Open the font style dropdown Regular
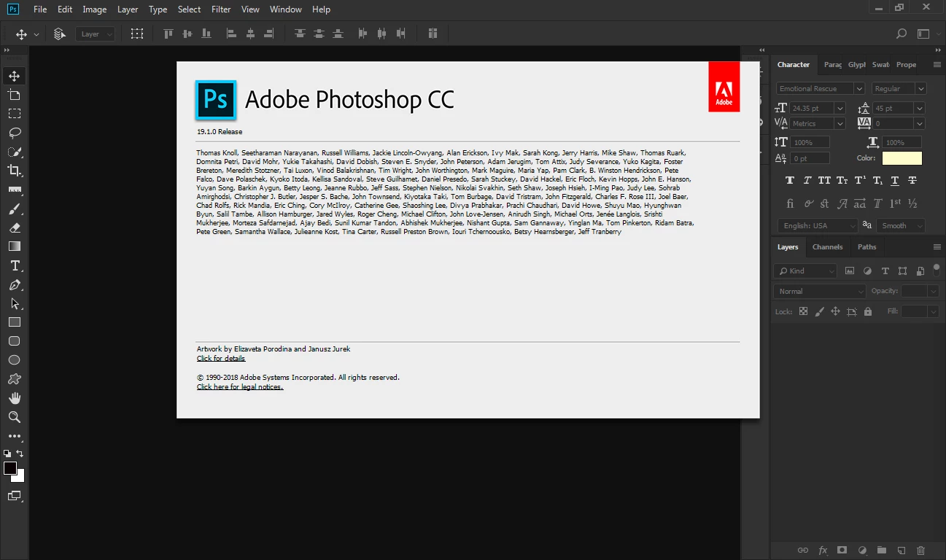Screen dimensions: 946x560 click(x=899, y=88)
